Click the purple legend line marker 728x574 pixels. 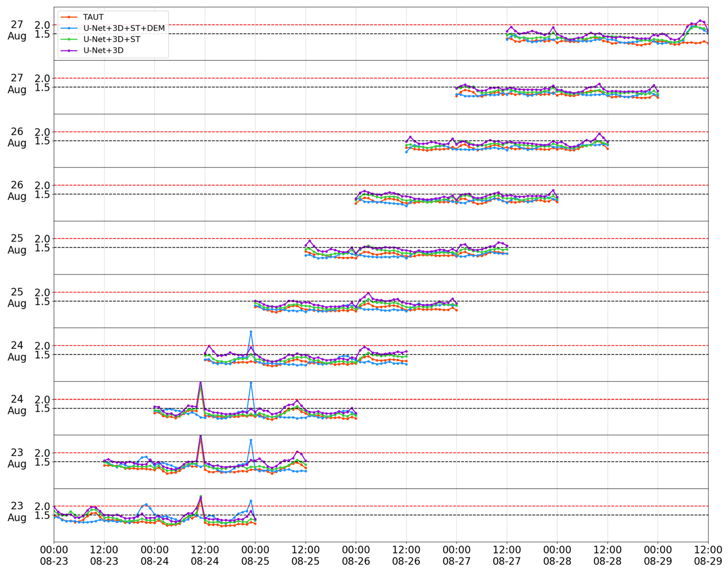(69, 50)
